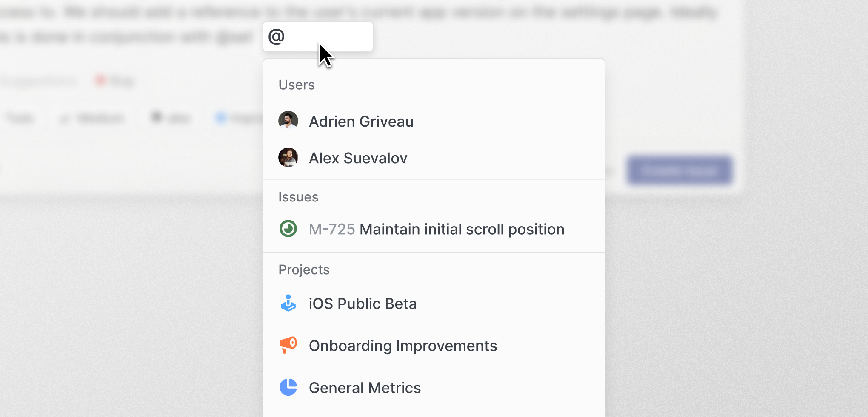The width and height of the screenshot is (868, 417).
Task: Mention user Adrien Griveau by name
Action: tap(361, 122)
